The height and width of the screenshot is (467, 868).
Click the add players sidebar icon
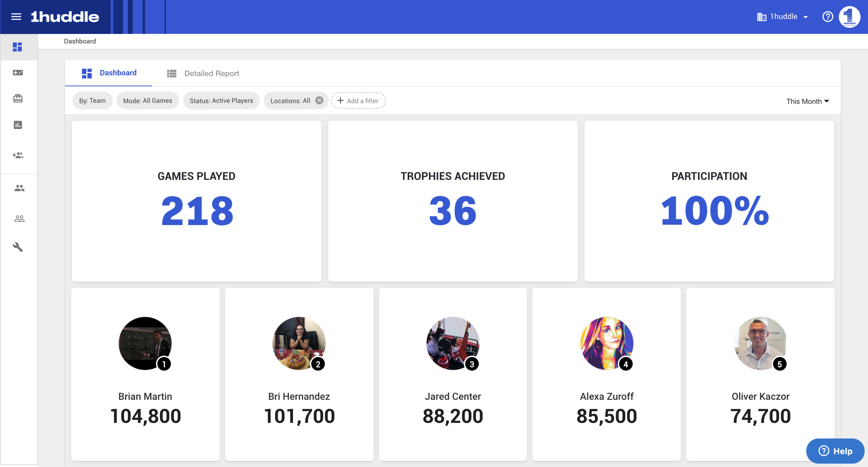(x=18, y=155)
